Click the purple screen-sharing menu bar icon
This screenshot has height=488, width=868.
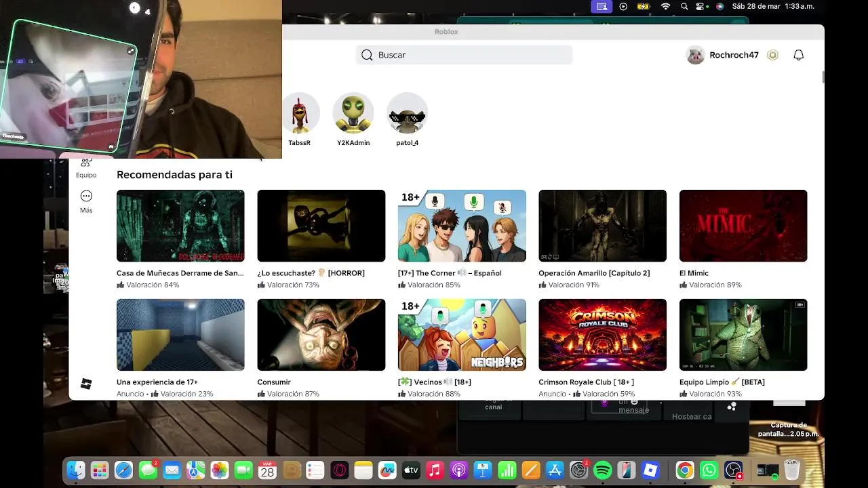tap(601, 6)
